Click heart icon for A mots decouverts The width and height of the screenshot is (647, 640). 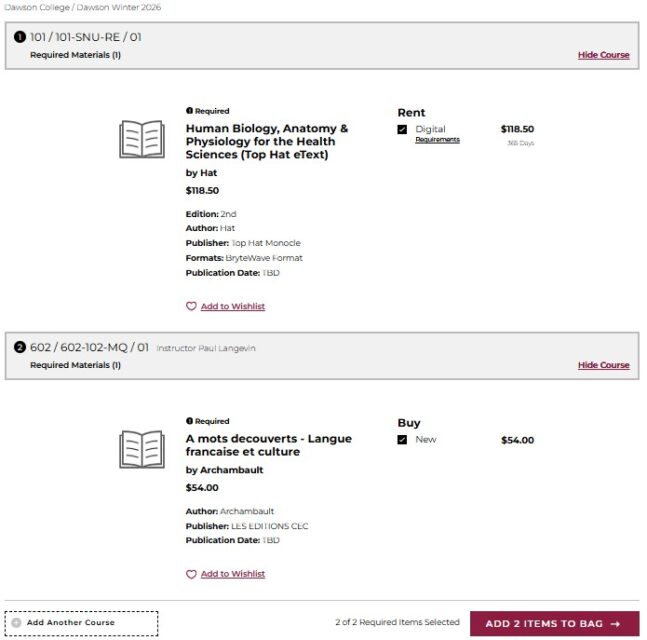tap(191, 575)
